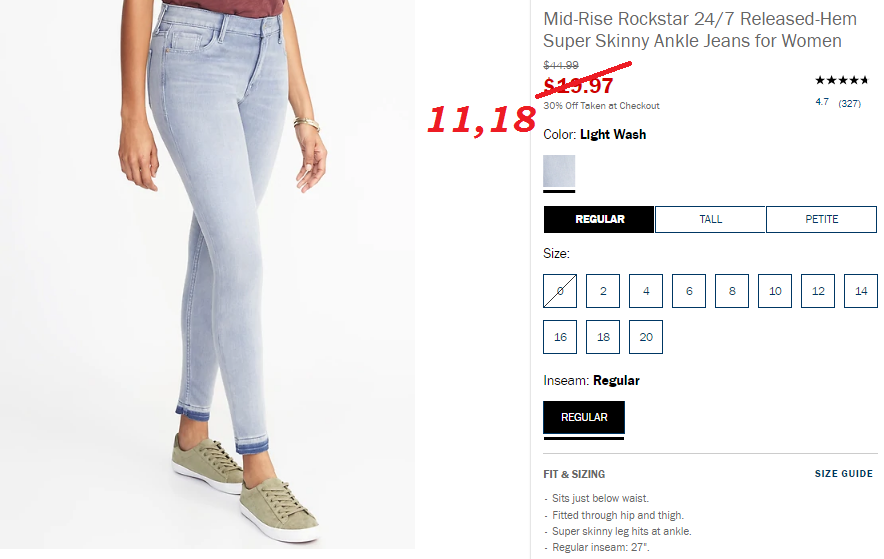Choose the REGULAR fit tab
This screenshot has height=559, width=884.
(x=599, y=219)
